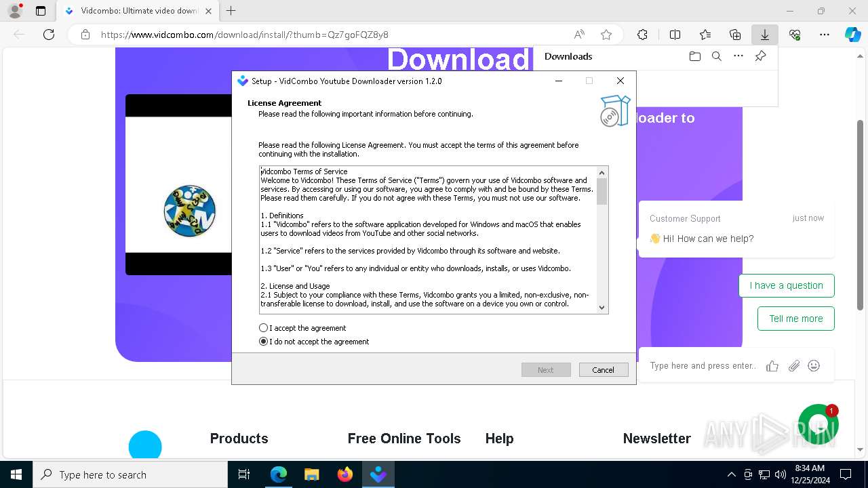View site information lock icon

85,35
